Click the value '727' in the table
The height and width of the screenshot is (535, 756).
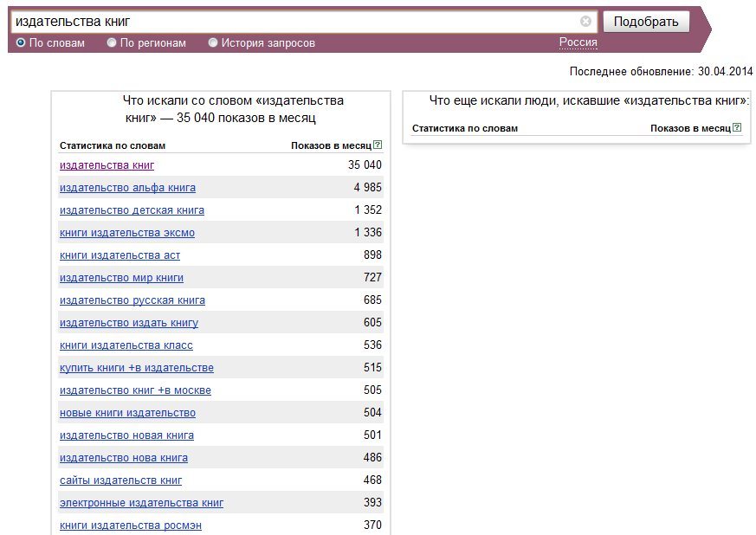tap(372, 277)
